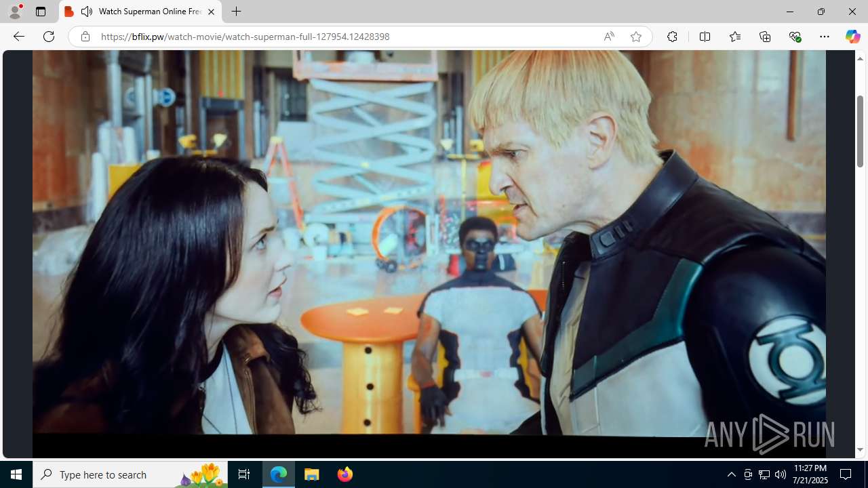868x488 pixels.
Task: Click the Superman video player
Action: 429,253
